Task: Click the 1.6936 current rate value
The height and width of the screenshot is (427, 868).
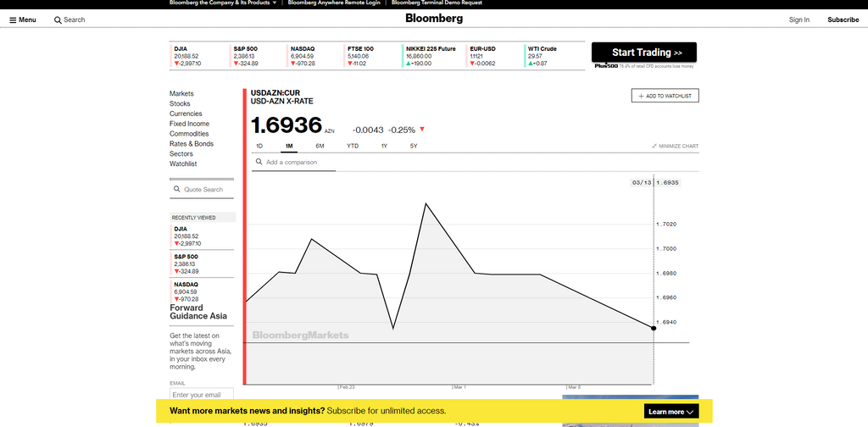Action: coord(287,125)
